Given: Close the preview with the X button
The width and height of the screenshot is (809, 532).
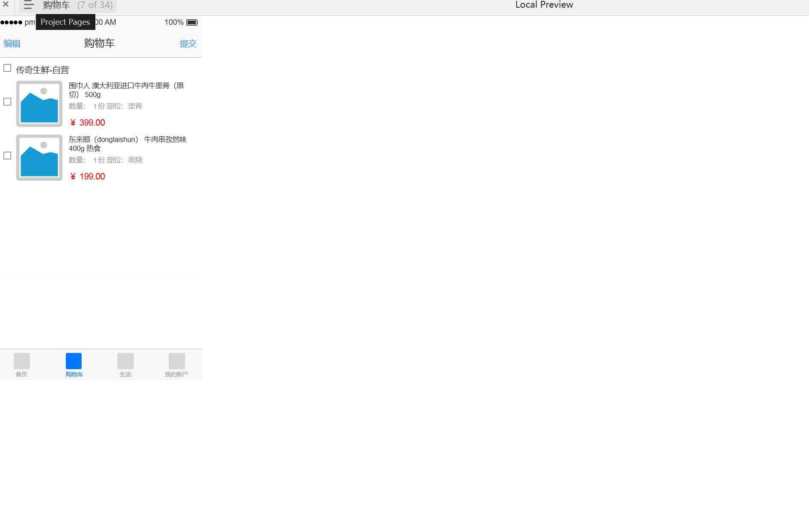Looking at the screenshot, I should 6,4.
